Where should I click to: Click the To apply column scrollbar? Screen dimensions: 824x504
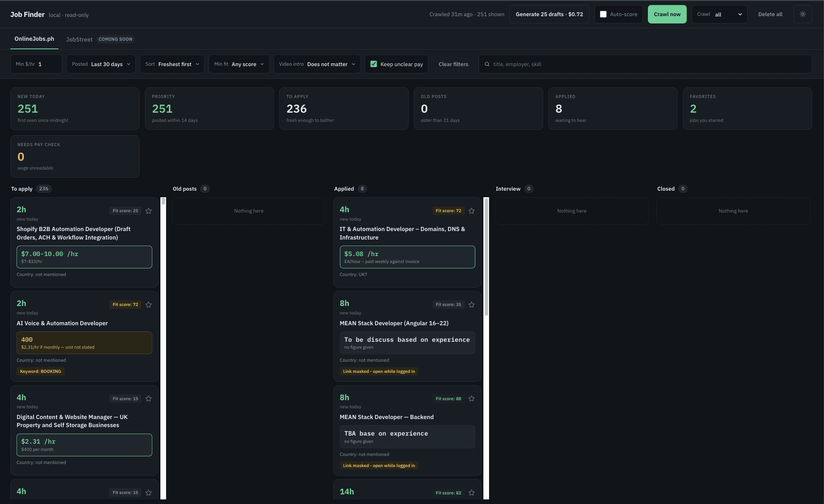click(163, 348)
